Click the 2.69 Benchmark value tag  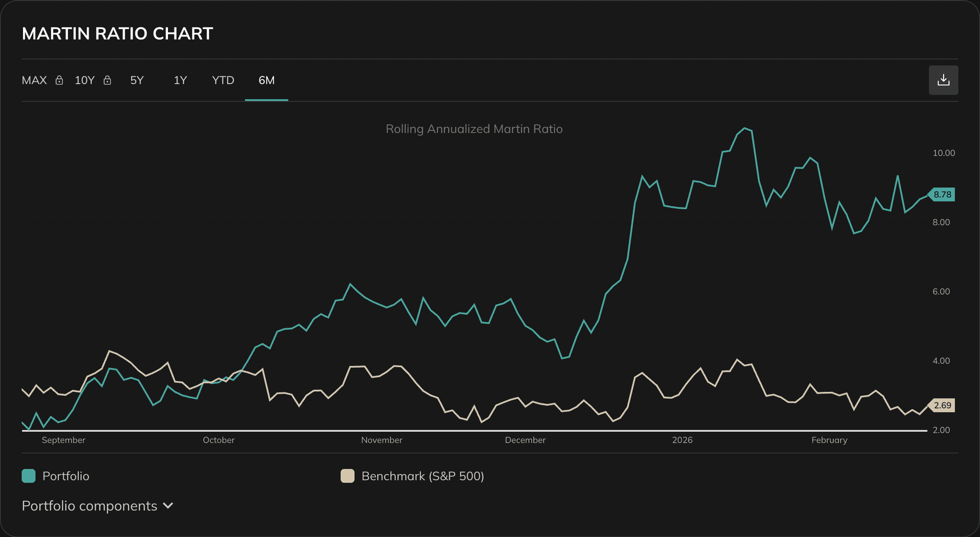942,405
